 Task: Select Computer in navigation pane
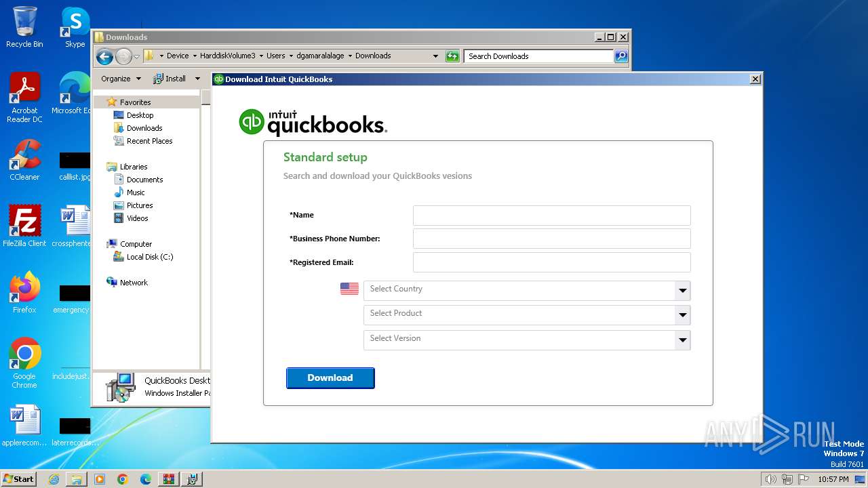(x=136, y=244)
